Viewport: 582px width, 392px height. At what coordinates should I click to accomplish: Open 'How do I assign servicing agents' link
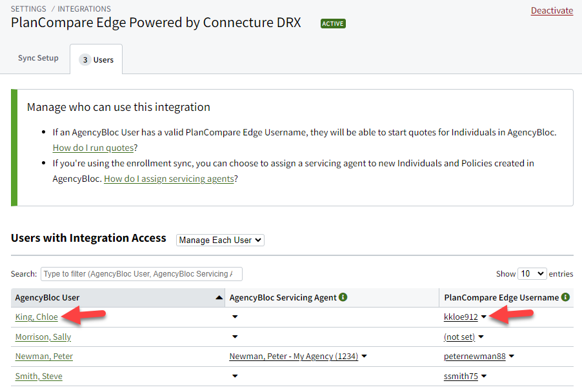pyautogui.click(x=169, y=179)
